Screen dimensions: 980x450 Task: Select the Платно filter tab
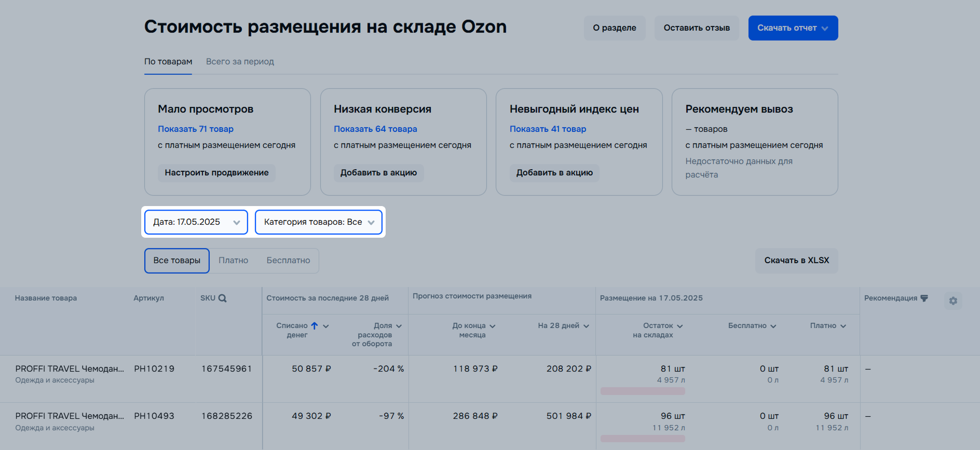(233, 261)
